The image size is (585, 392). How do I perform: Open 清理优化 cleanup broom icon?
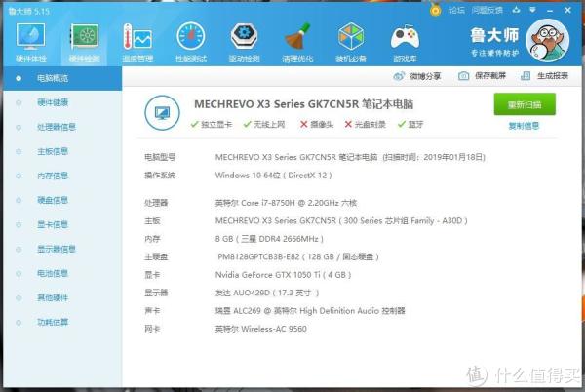pyautogui.click(x=297, y=36)
